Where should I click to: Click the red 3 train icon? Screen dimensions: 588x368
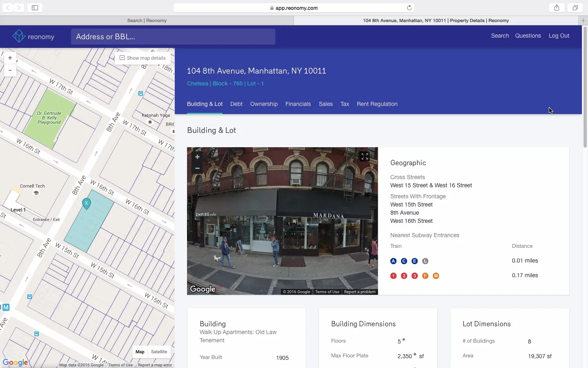(x=414, y=276)
